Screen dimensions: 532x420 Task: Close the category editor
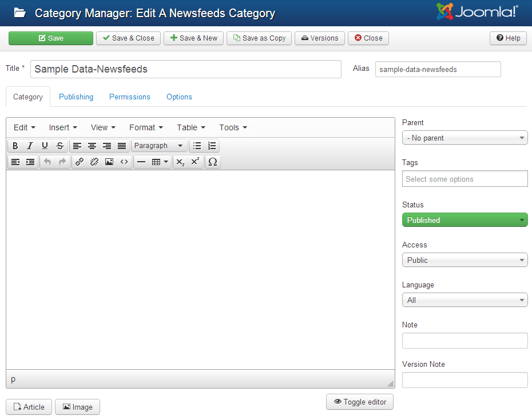click(x=368, y=38)
